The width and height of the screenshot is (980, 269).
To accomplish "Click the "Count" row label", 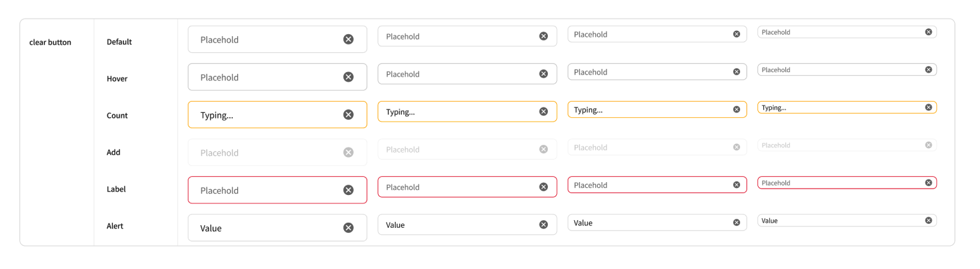I will point(117,116).
